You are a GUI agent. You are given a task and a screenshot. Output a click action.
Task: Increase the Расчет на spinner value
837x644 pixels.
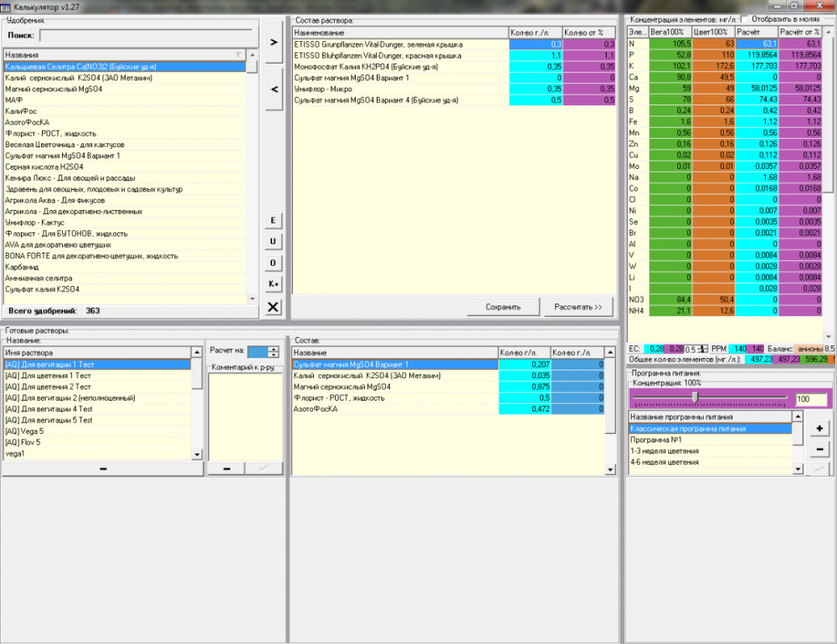pyautogui.click(x=274, y=350)
